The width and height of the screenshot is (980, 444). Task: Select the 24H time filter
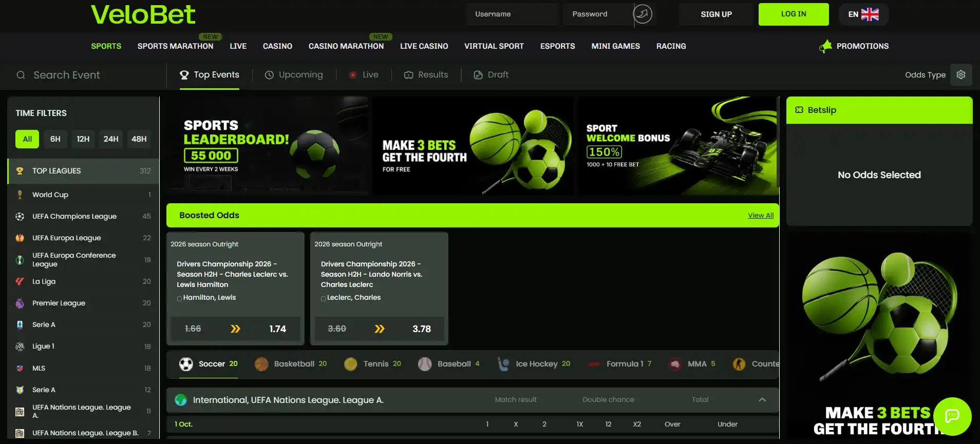click(x=111, y=139)
